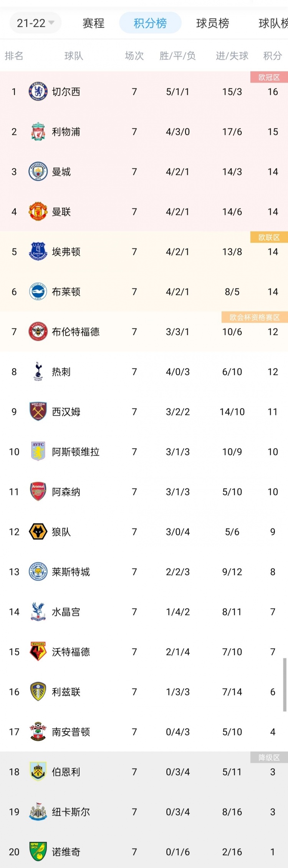Tap the Manchester United crest icon
The image size is (288, 868).
38,211
